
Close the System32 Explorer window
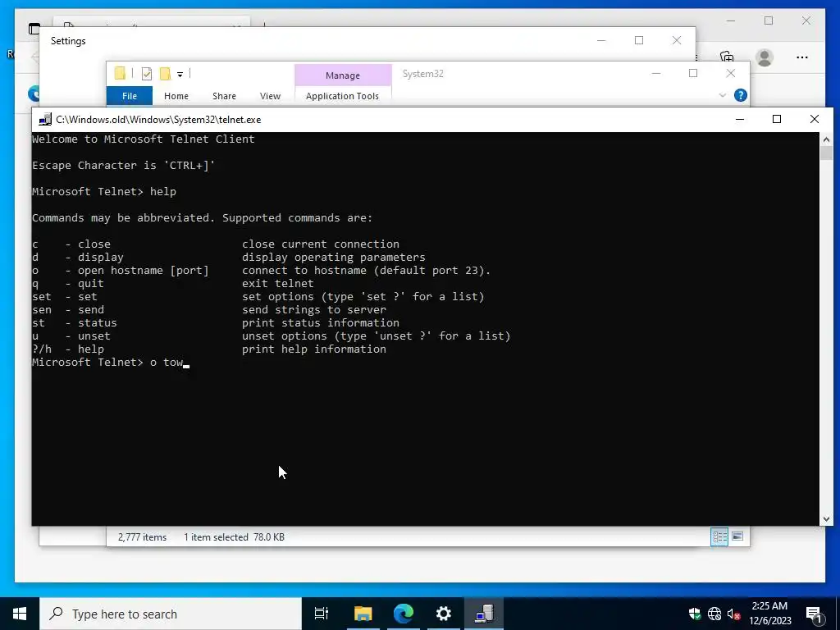click(731, 73)
